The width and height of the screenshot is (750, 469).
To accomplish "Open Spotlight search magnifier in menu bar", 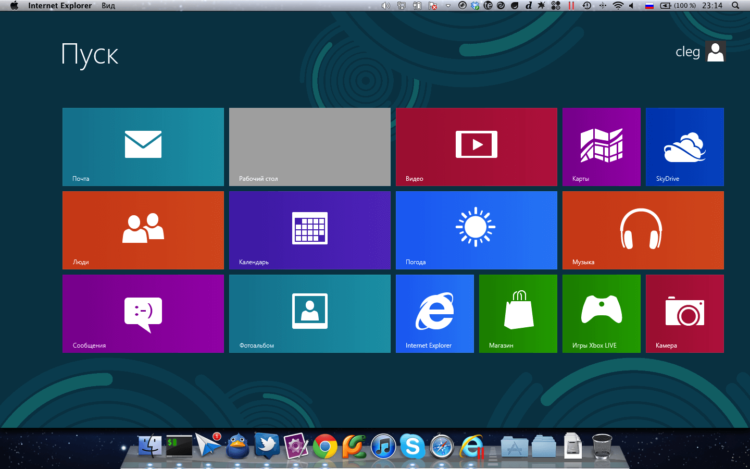I will 735,6.
